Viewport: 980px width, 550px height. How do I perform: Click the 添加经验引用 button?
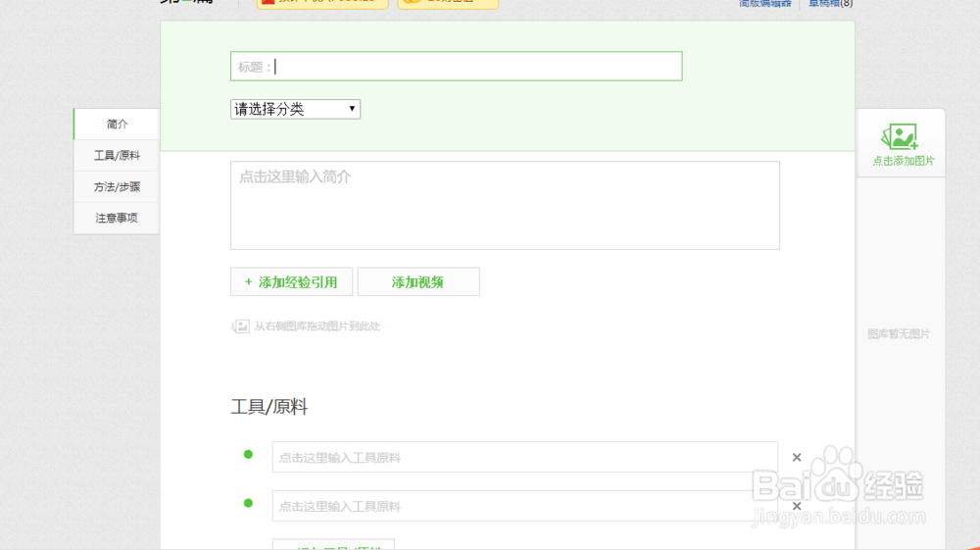pyautogui.click(x=291, y=282)
